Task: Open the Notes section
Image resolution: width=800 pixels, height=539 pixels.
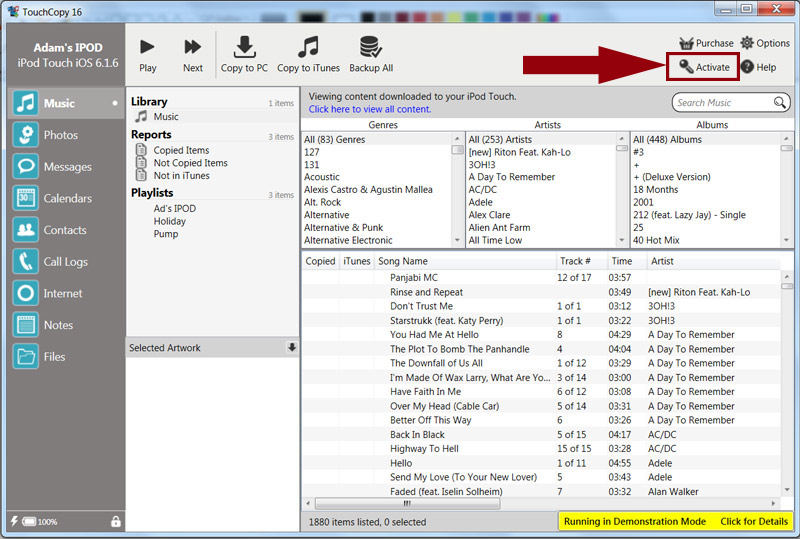Action: pos(66,325)
